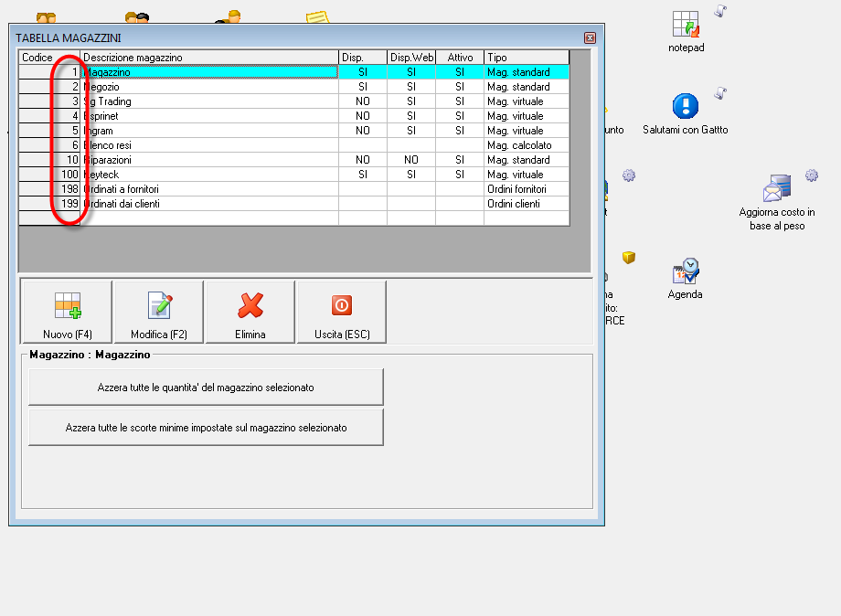Click Azzera tutte le quantita' del magazzino selezionato
Image resolution: width=841 pixels, height=616 pixels.
tap(206, 388)
